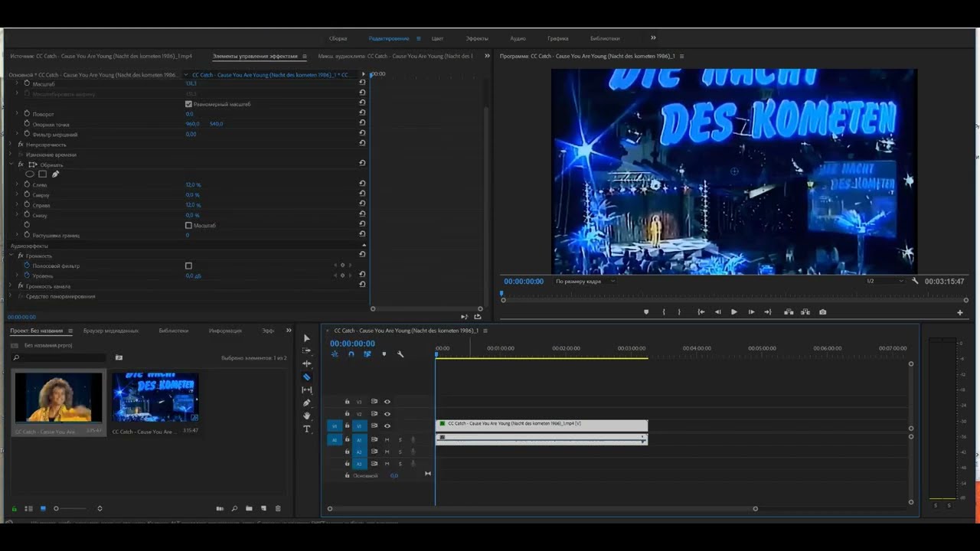Viewport: 980px width, 551px height.
Task: Go to In point in Program monitor
Action: pos(701,312)
